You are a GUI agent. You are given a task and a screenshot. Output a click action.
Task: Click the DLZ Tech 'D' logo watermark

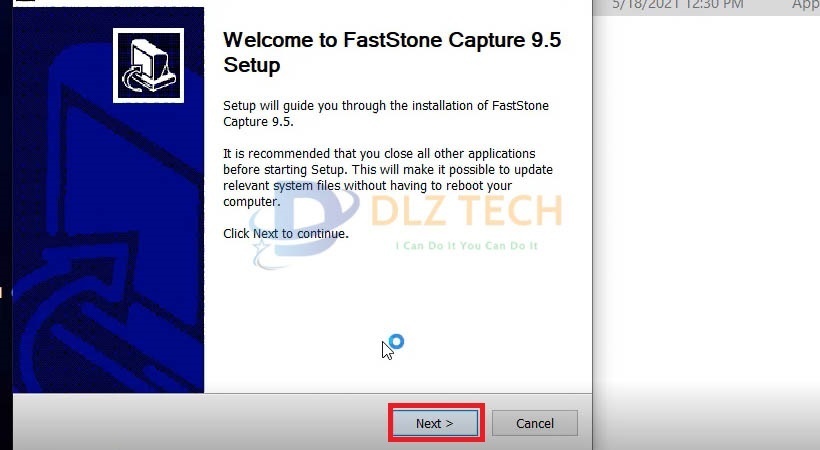(301, 225)
